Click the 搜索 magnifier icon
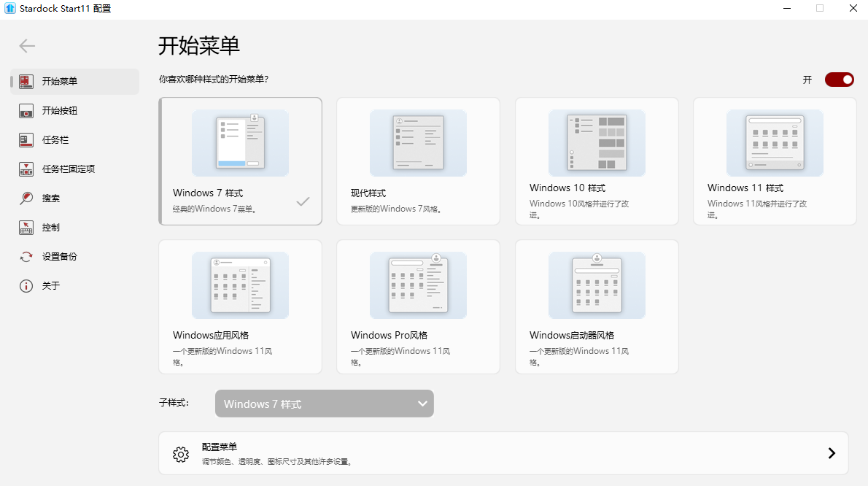868x486 pixels. point(26,198)
